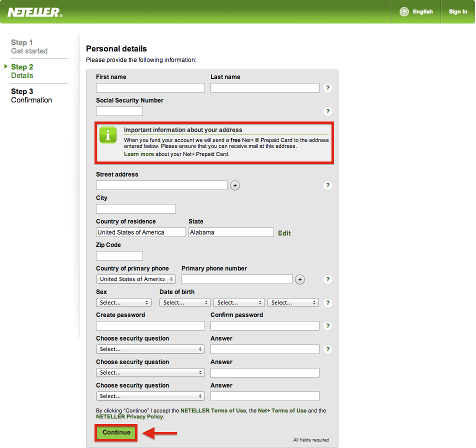
Task: Open NETELLER Privacy Policy link
Action: (129, 416)
